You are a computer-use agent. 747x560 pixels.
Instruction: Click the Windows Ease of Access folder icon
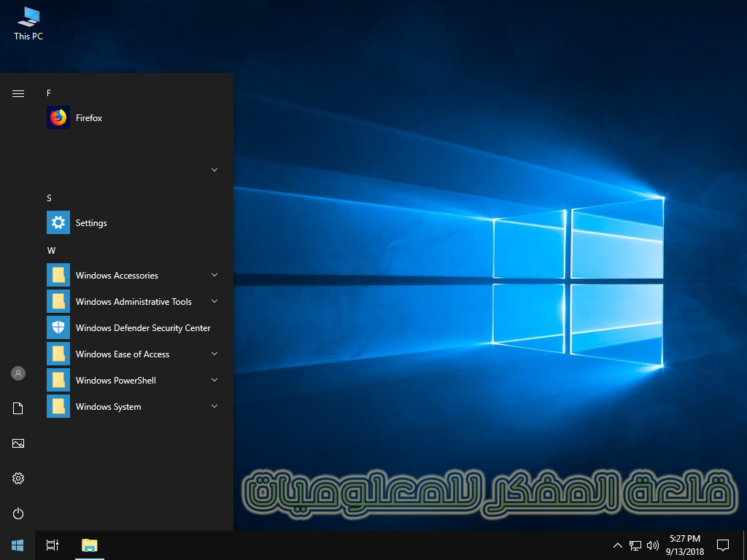click(x=58, y=354)
